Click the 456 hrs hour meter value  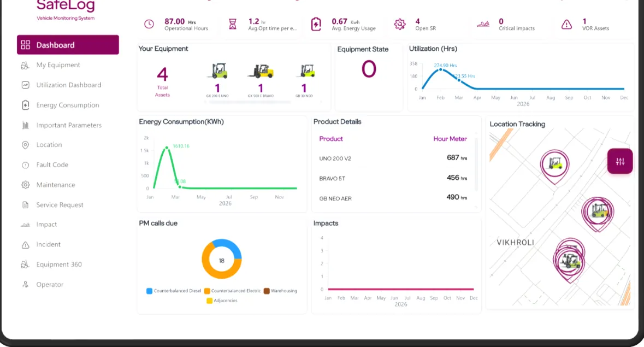coord(457,178)
